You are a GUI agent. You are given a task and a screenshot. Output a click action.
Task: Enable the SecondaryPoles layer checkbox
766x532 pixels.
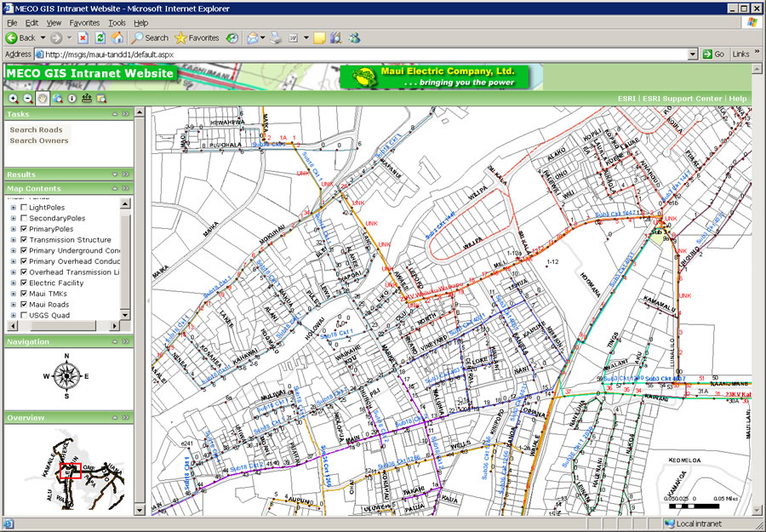(24, 219)
